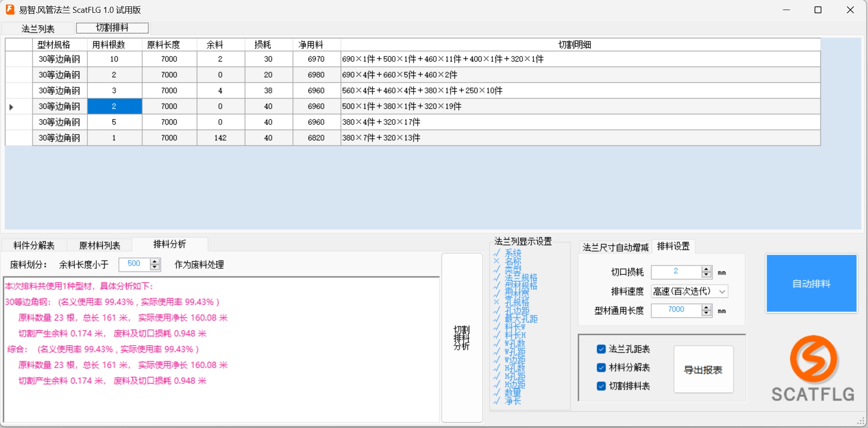Open the 原材料列表 tab

[99, 245]
